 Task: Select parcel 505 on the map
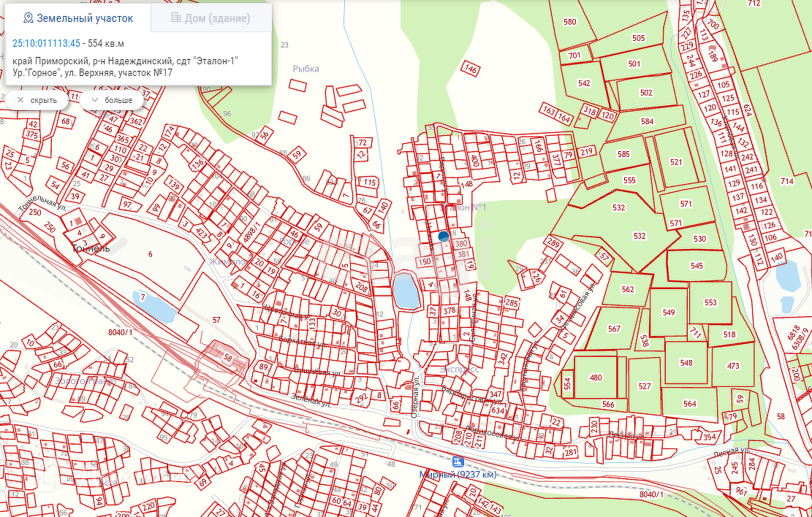[x=639, y=38]
